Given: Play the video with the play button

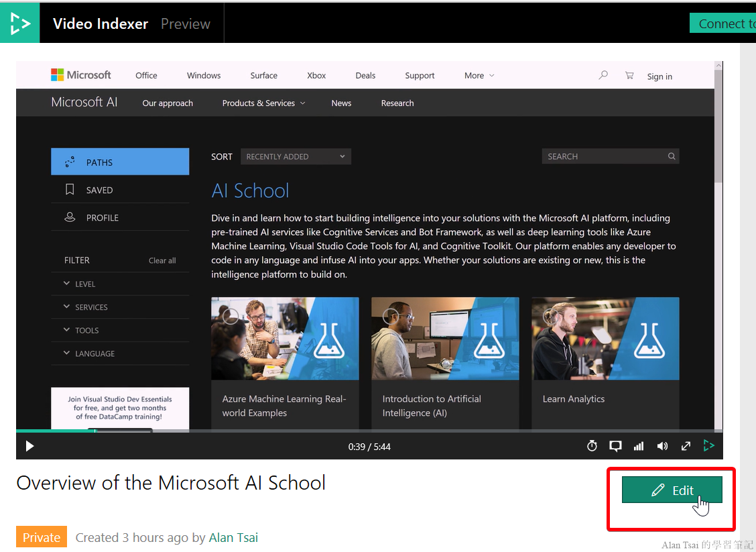Looking at the screenshot, I should [29, 446].
